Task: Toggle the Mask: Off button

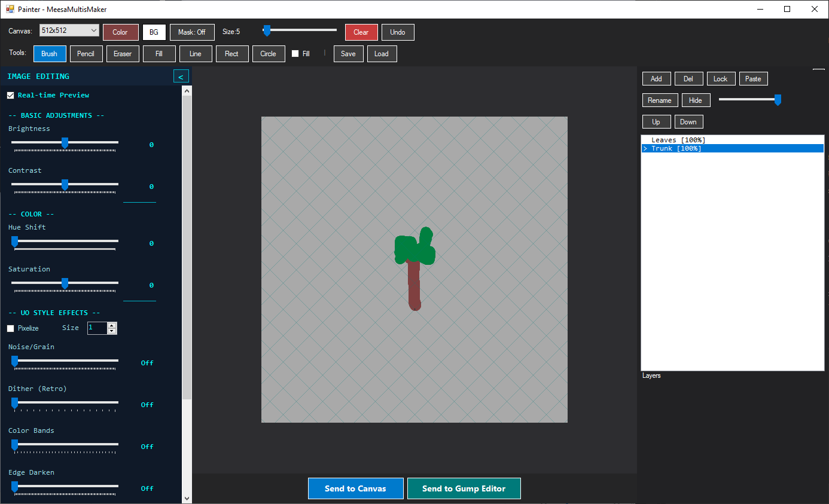Action: point(192,32)
